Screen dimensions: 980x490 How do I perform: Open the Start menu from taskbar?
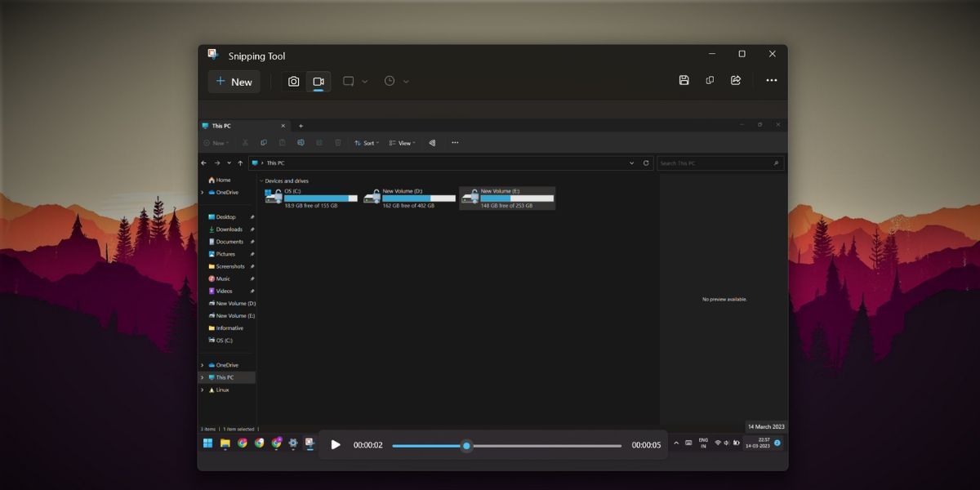coord(207,443)
